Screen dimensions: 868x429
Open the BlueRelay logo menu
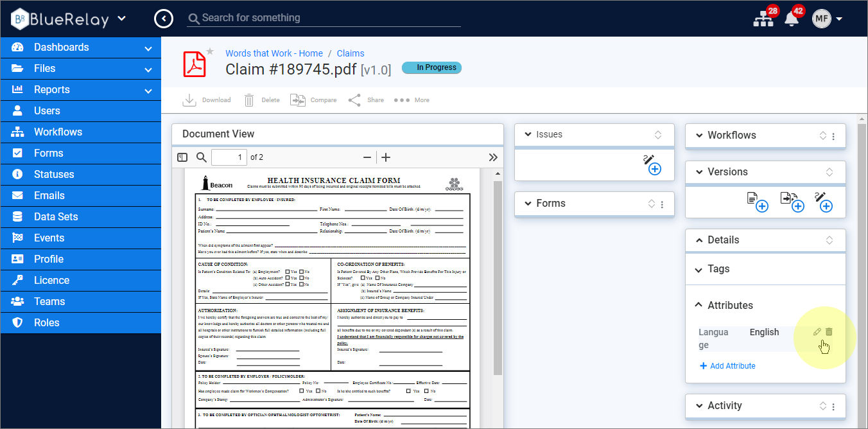(x=68, y=19)
